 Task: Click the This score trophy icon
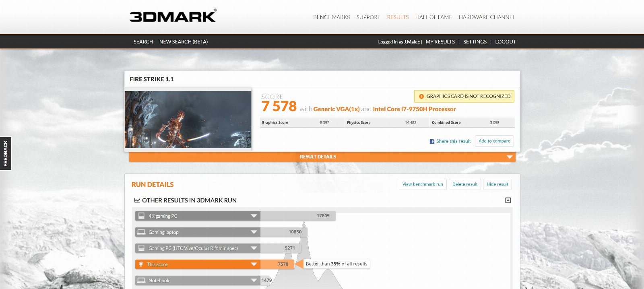tap(141, 264)
